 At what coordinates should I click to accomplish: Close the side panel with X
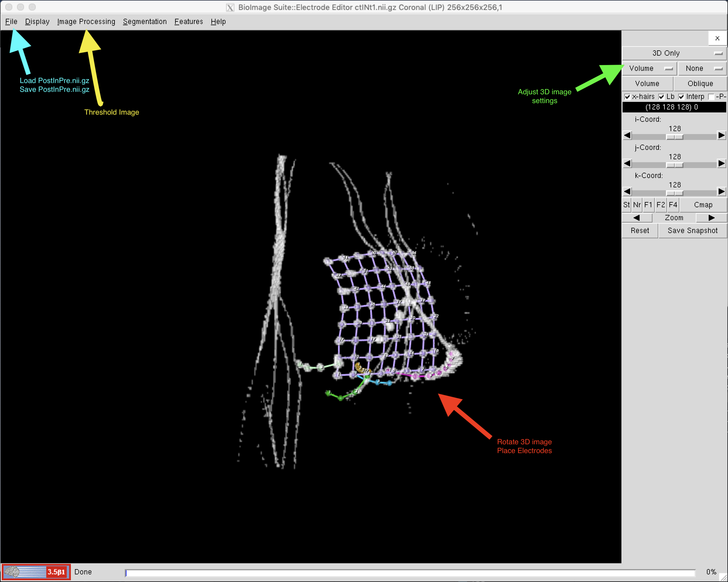(717, 38)
